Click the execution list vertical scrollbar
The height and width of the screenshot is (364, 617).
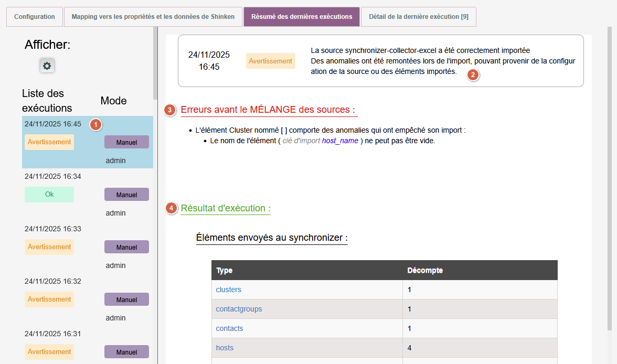tap(155, 63)
